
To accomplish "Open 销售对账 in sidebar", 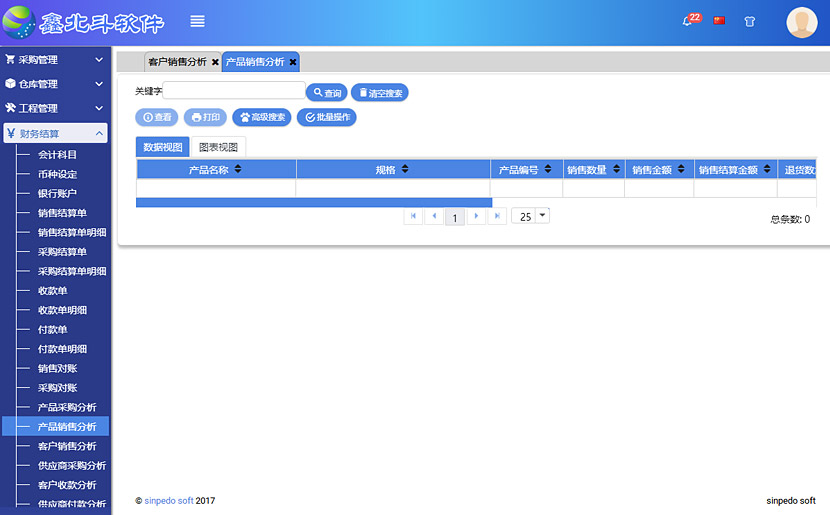I will click(x=57, y=368).
